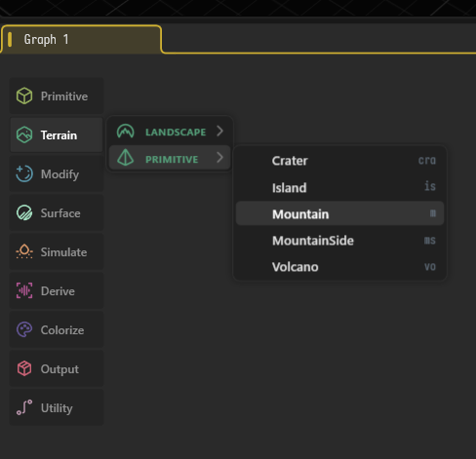This screenshot has height=459, width=476.
Task: Add a Mountain node
Action: tap(339, 213)
